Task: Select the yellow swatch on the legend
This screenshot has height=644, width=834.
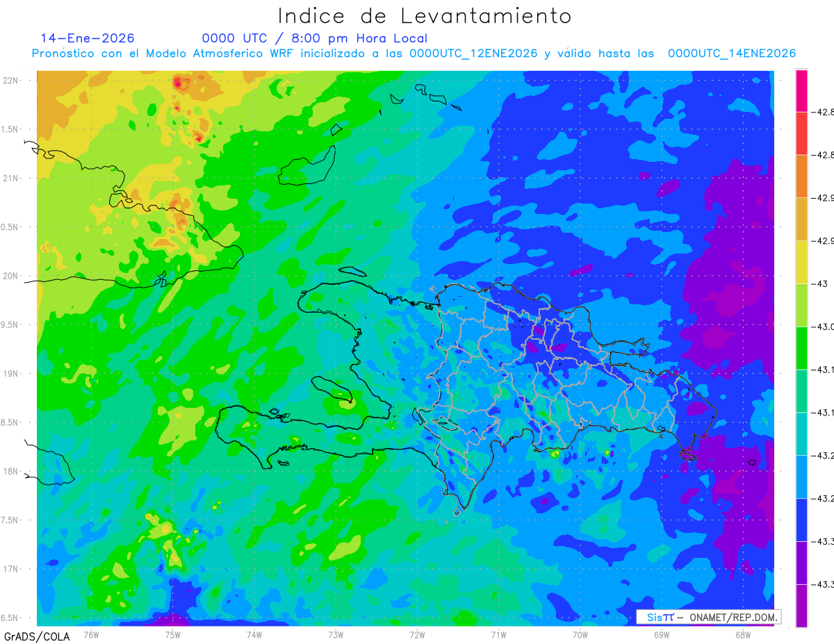Action: [801, 263]
